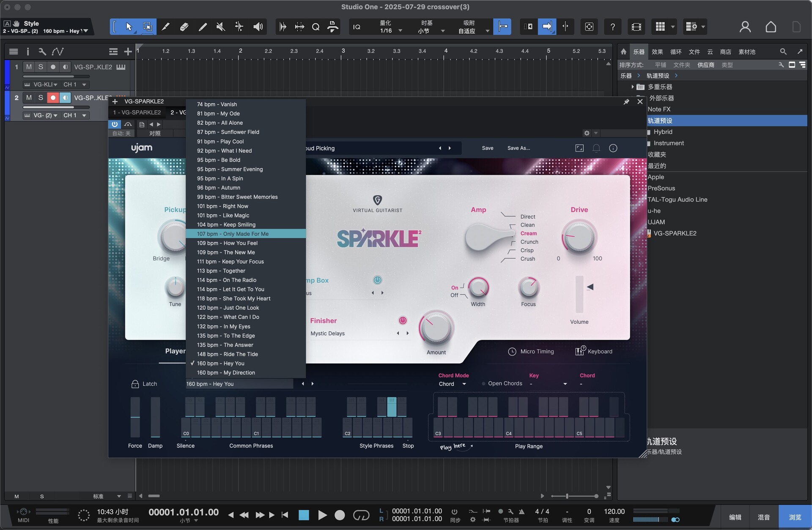This screenshot has width=812, height=530.
Task: Open the 混音 mixer button
Action: coord(764,517)
